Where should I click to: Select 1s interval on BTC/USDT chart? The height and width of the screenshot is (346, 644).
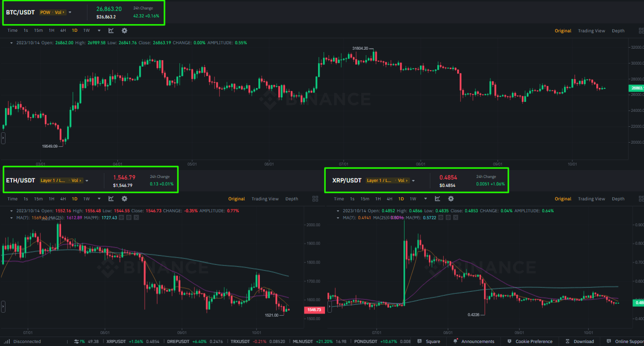26,31
